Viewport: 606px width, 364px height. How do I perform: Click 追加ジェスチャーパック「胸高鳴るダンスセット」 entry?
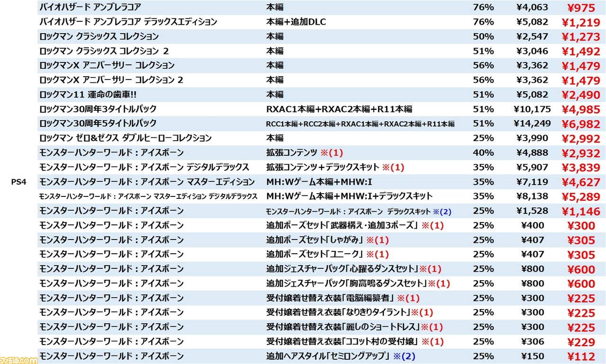point(358,284)
